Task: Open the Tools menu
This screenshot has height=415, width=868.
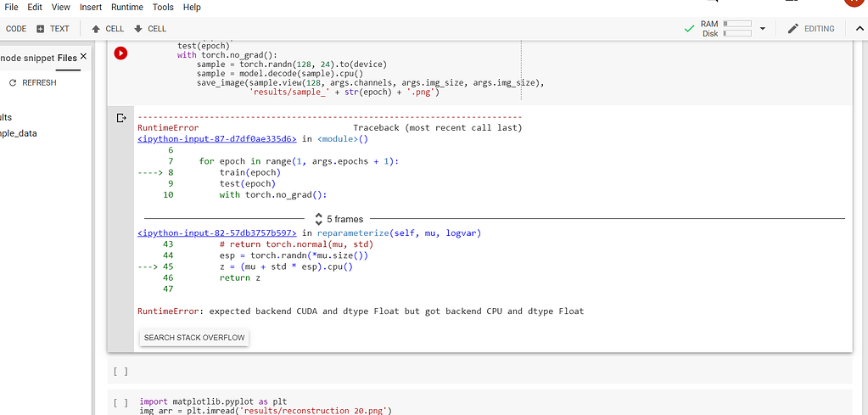Action: tap(163, 7)
